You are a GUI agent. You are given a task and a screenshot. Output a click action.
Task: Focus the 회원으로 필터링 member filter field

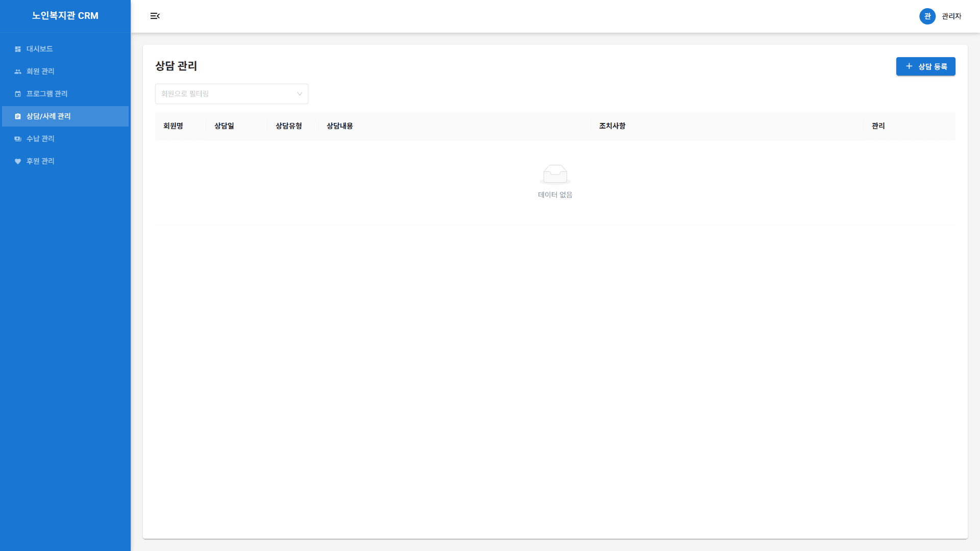225,94
